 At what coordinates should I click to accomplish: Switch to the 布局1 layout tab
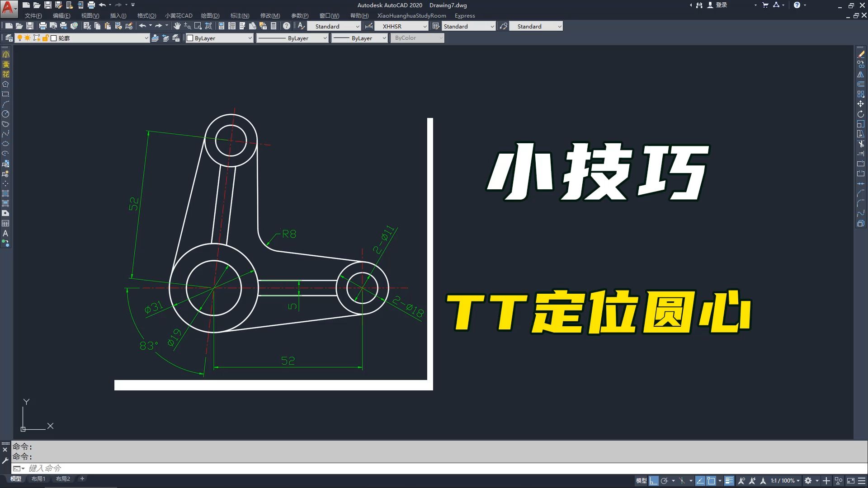click(x=38, y=479)
